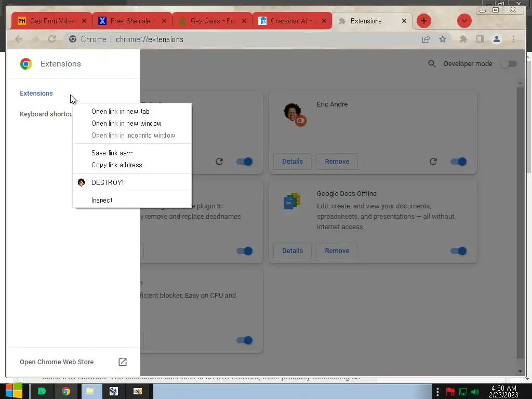Screen dimensions: 532x399
Task: Turn off the efficient blocker extension toggle
Action: pyautogui.click(x=245, y=340)
